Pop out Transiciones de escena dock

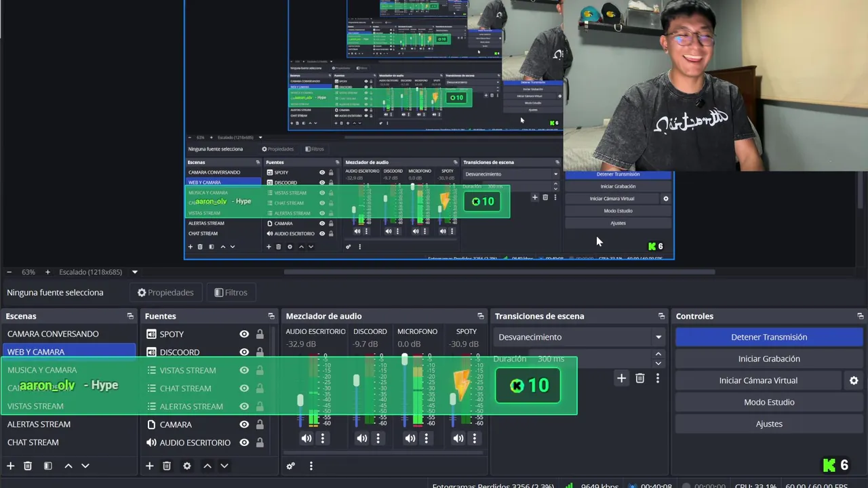click(x=662, y=316)
